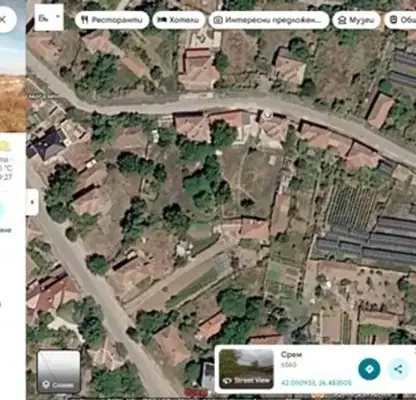Click the share icon for Срем

398,369
